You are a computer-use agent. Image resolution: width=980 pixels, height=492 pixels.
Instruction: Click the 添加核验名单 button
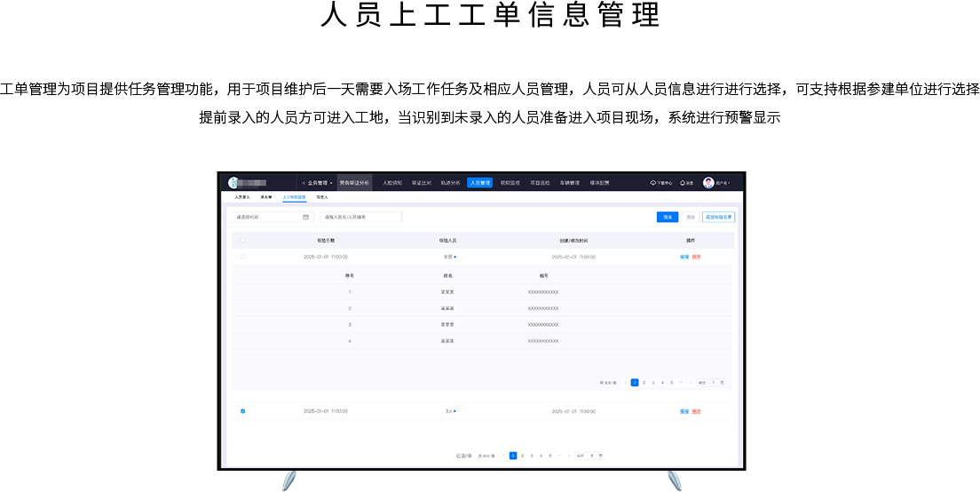coord(718,217)
